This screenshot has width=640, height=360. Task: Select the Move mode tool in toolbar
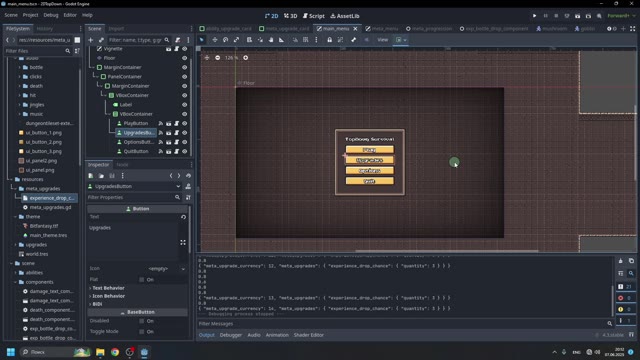[215, 40]
